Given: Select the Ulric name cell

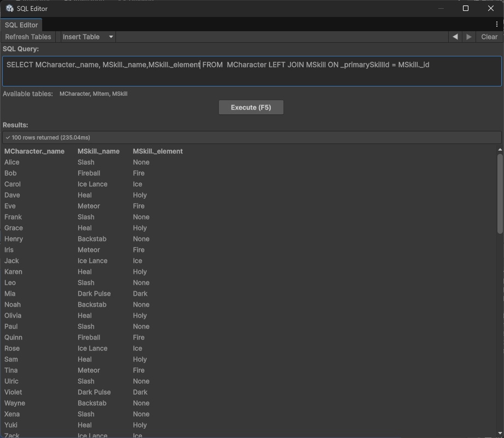Looking at the screenshot, I should pos(11,381).
